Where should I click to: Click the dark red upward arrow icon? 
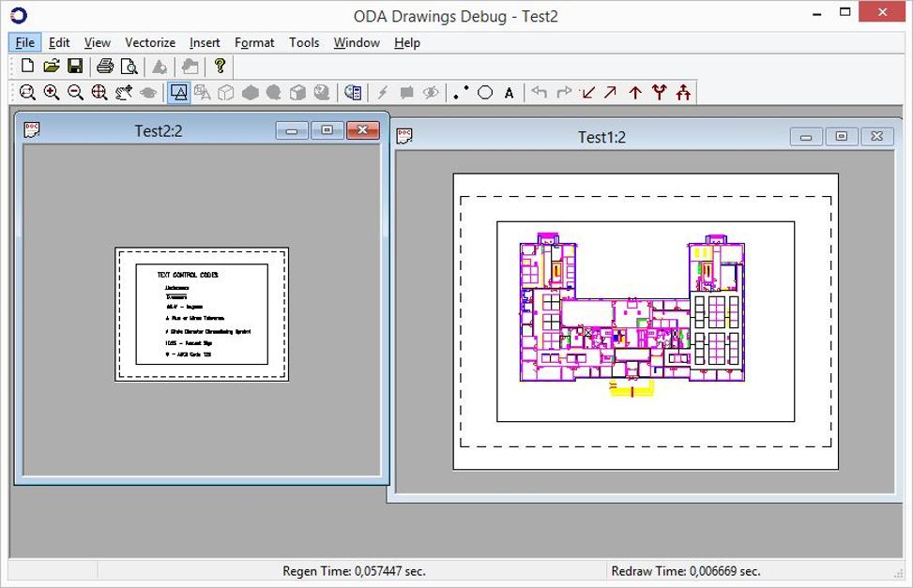tap(635, 93)
